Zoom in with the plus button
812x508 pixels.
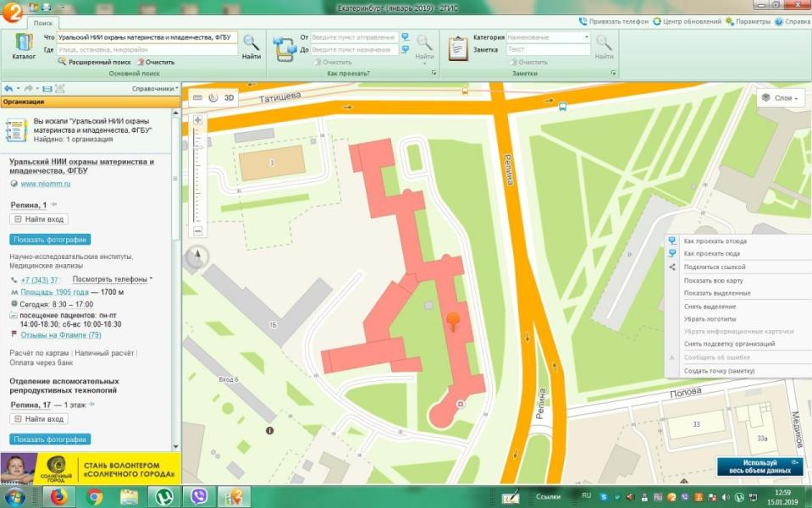[198, 120]
